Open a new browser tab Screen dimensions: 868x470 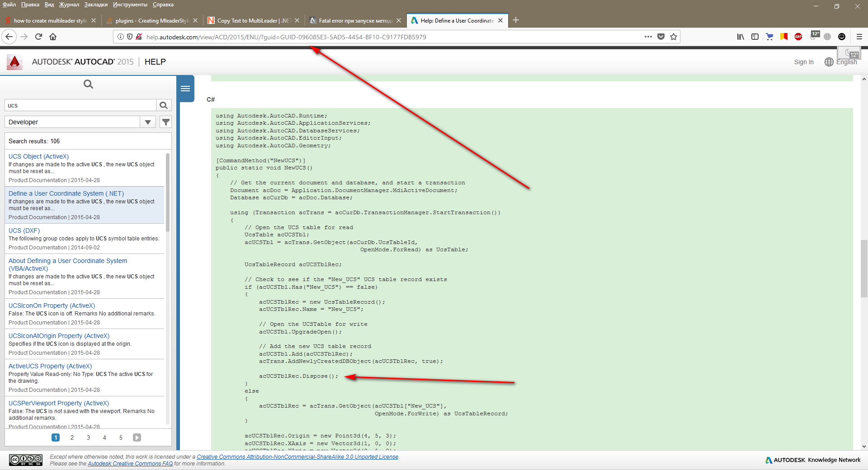tap(516, 20)
